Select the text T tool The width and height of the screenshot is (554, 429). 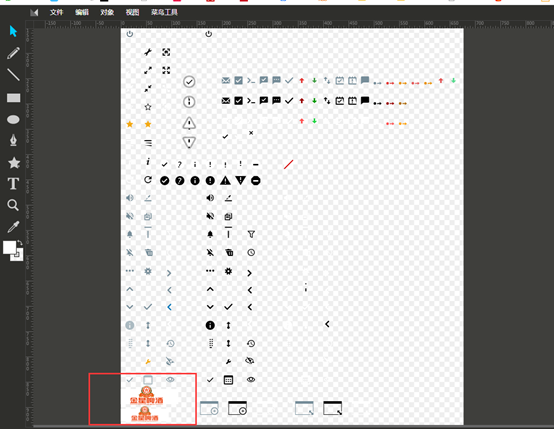click(x=13, y=184)
